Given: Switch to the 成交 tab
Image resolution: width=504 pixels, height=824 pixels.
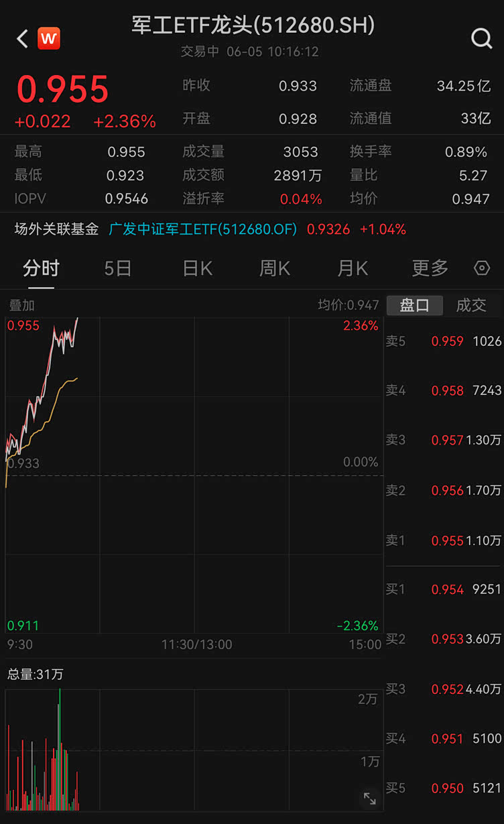Looking at the screenshot, I should coord(471,304).
